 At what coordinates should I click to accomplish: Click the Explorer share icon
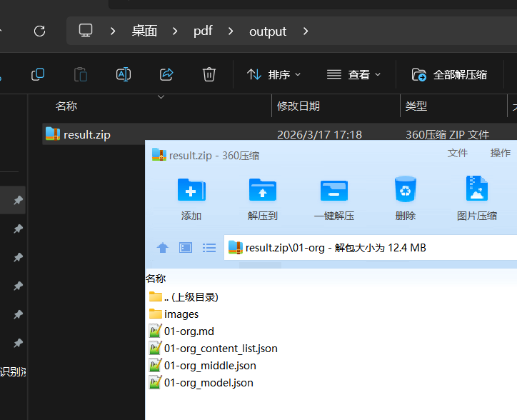tap(166, 74)
